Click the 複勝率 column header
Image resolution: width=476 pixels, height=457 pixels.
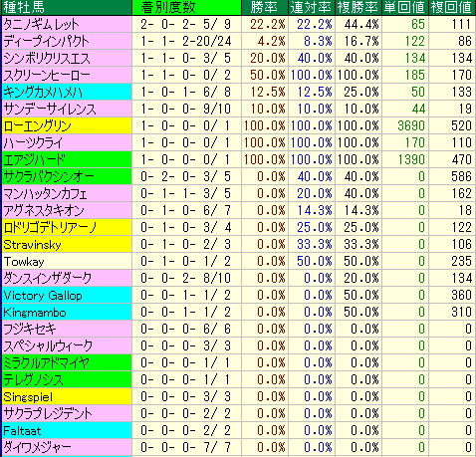point(358,7)
